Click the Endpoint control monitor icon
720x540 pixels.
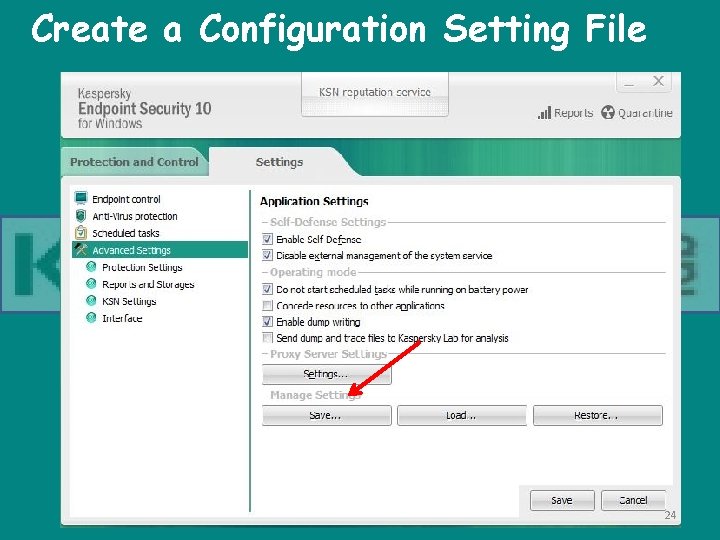[81, 198]
